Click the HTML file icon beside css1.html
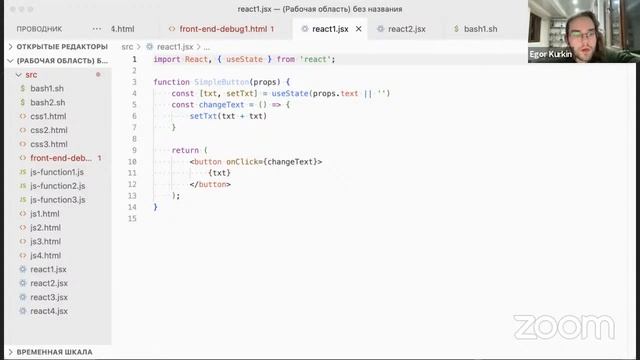Screen dimensions: 640x360 pos(22,116)
